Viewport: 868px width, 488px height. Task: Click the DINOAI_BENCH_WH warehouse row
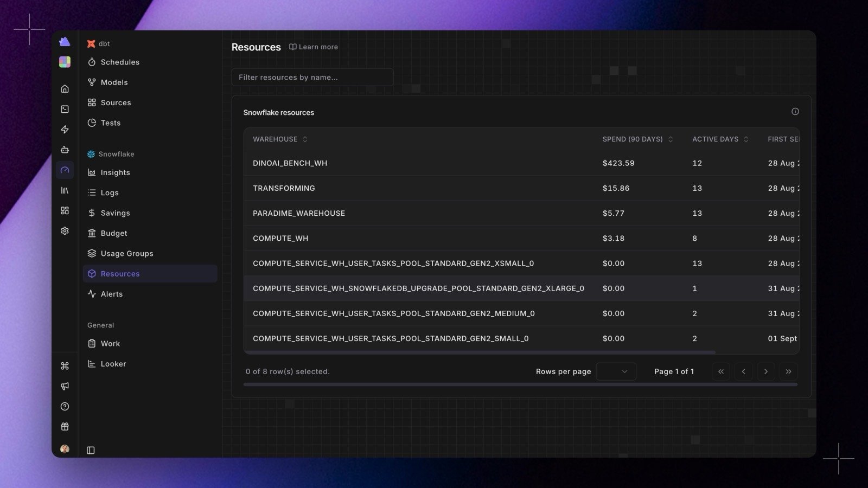click(x=521, y=163)
